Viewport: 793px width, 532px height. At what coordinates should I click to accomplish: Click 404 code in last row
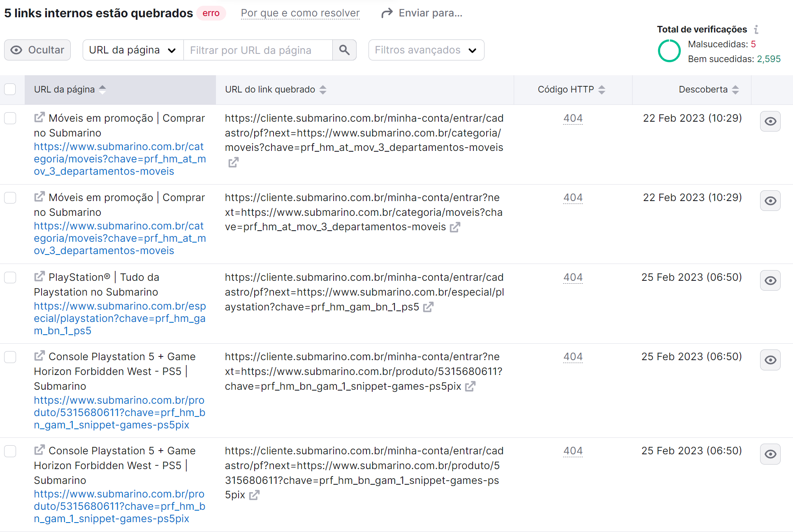(x=573, y=451)
